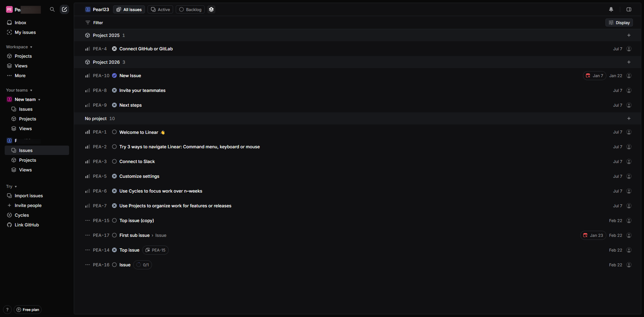644x317 pixels.
Task: Click the compose new issue icon
Action: [x=64, y=9]
